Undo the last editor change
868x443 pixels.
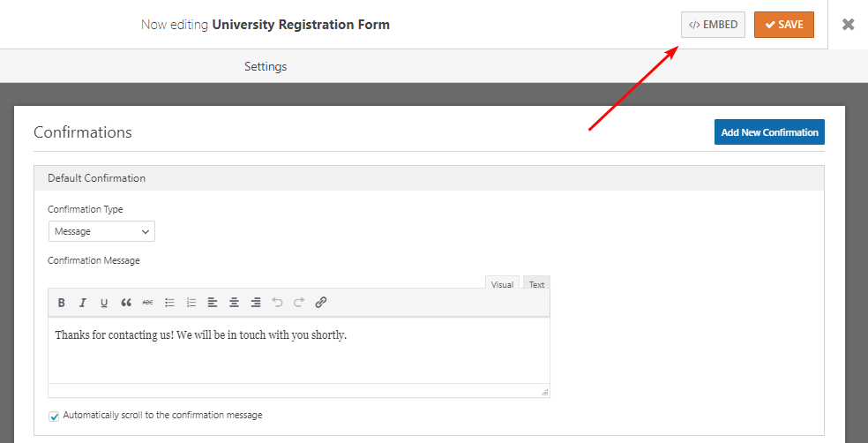click(x=277, y=303)
